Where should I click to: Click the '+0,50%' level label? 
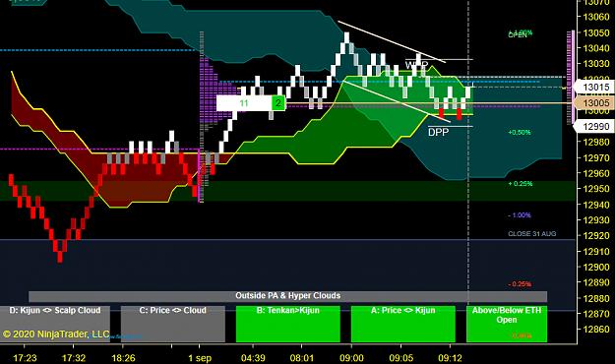pyautogui.click(x=520, y=133)
